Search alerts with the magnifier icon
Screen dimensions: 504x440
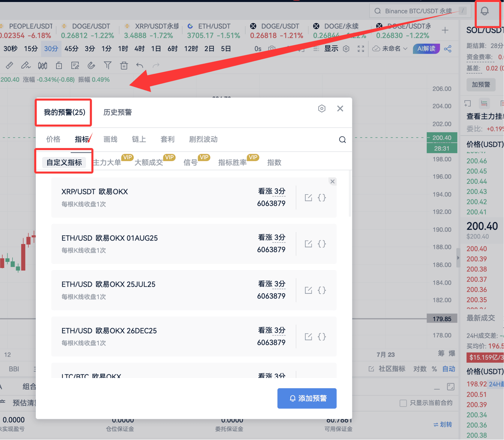[x=342, y=139]
